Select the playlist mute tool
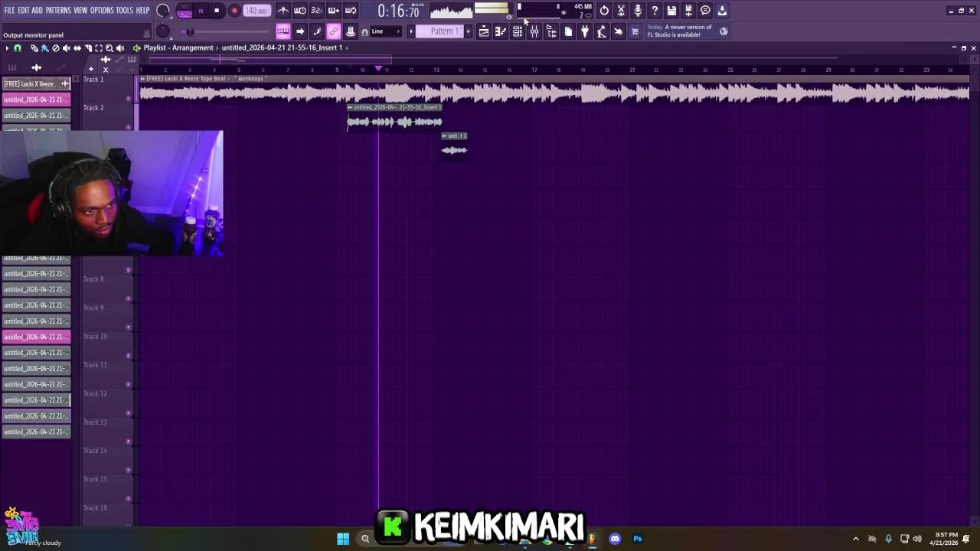This screenshot has width=980, height=551. (x=66, y=47)
